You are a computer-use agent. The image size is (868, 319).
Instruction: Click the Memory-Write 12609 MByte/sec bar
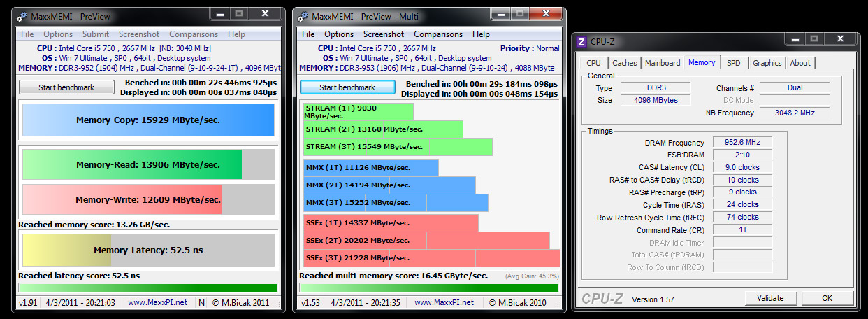tap(148, 199)
